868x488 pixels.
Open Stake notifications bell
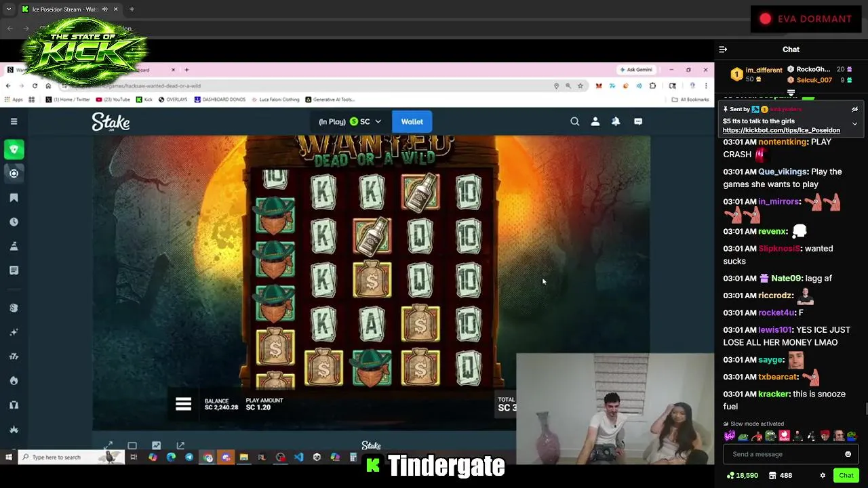[616, 121]
